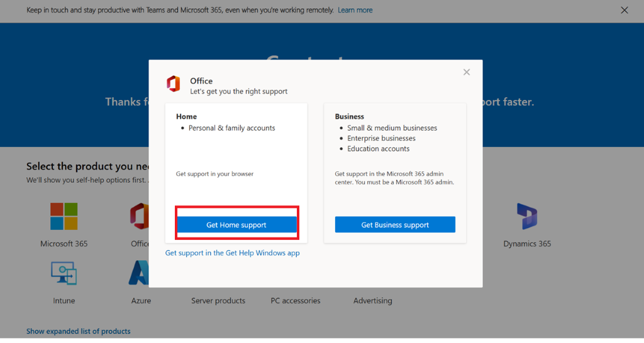This screenshot has height=343, width=644.
Task: Close the Office support dialog
Action: (x=467, y=72)
